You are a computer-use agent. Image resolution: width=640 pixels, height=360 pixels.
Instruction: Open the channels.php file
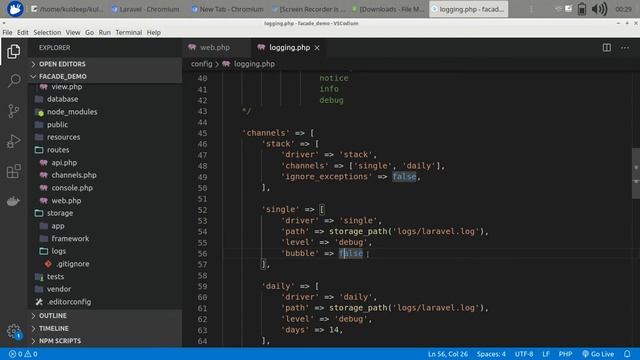coord(73,175)
